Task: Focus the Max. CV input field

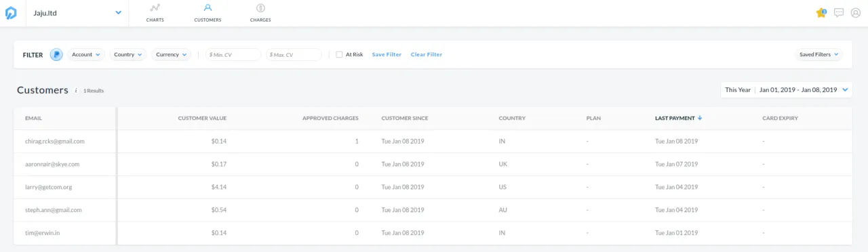Action: [294, 55]
